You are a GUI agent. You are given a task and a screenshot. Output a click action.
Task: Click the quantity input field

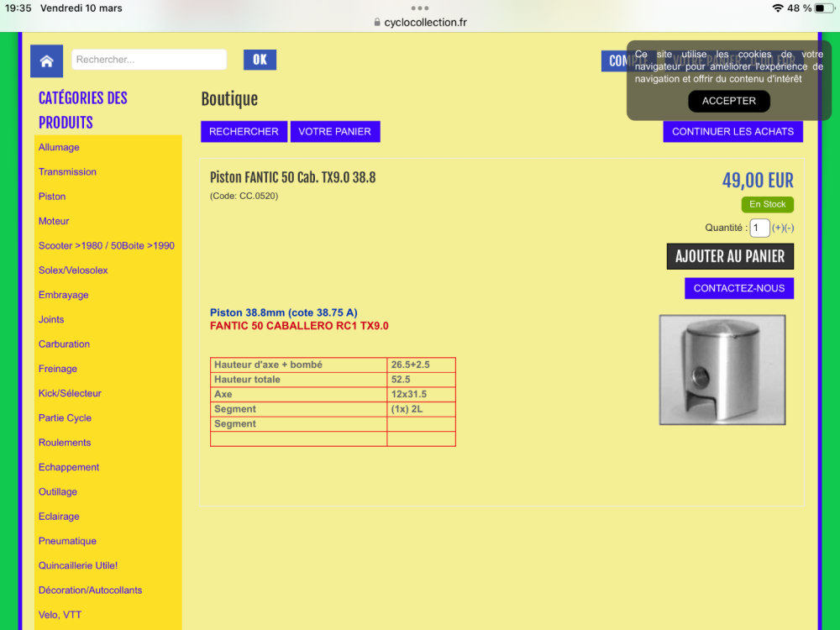pyautogui.click(x=759, y=228)
